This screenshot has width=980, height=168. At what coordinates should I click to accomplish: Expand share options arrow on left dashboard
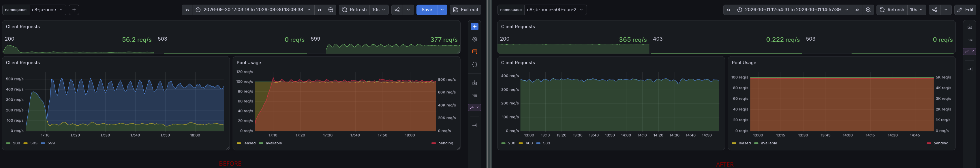point(408,10)
